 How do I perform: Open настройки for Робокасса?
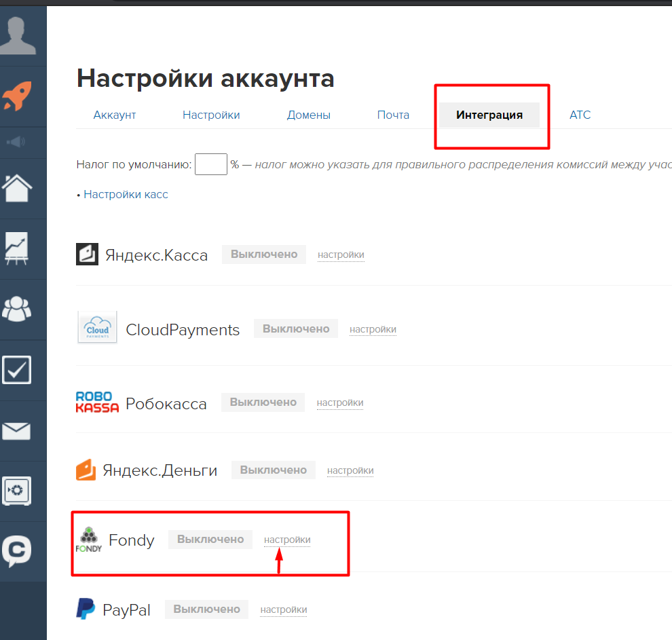click(x=340, y=402)
